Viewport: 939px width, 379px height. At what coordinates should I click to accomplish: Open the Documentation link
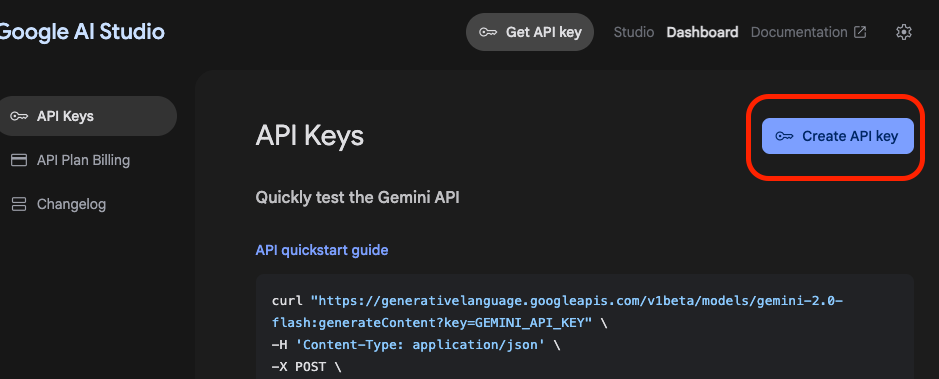pos(799,32)
